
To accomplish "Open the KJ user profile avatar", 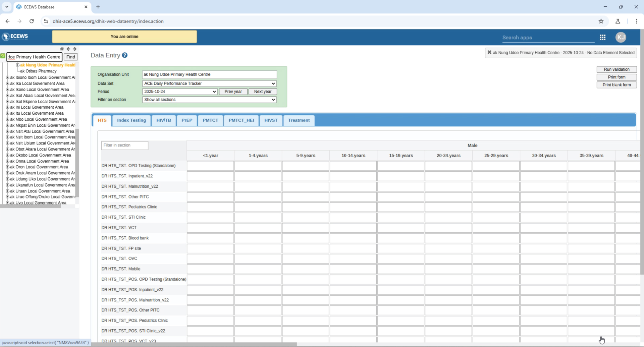I will point(621,37).
